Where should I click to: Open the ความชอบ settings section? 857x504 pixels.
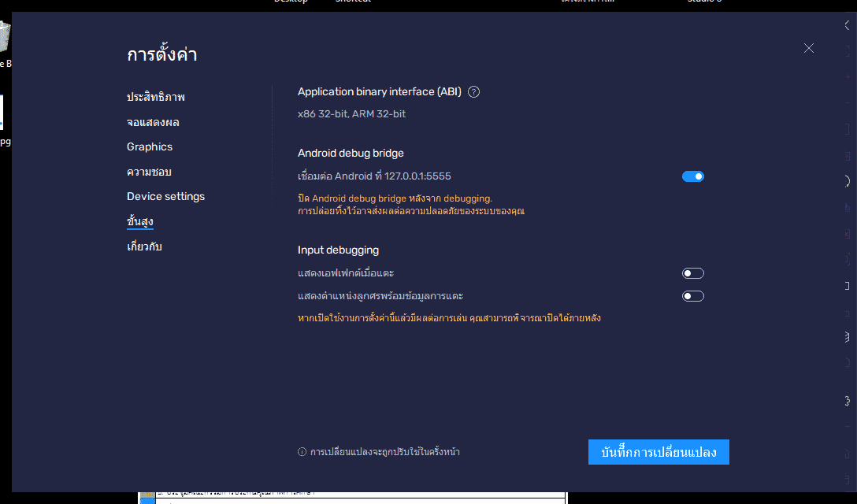coord(149,172)
